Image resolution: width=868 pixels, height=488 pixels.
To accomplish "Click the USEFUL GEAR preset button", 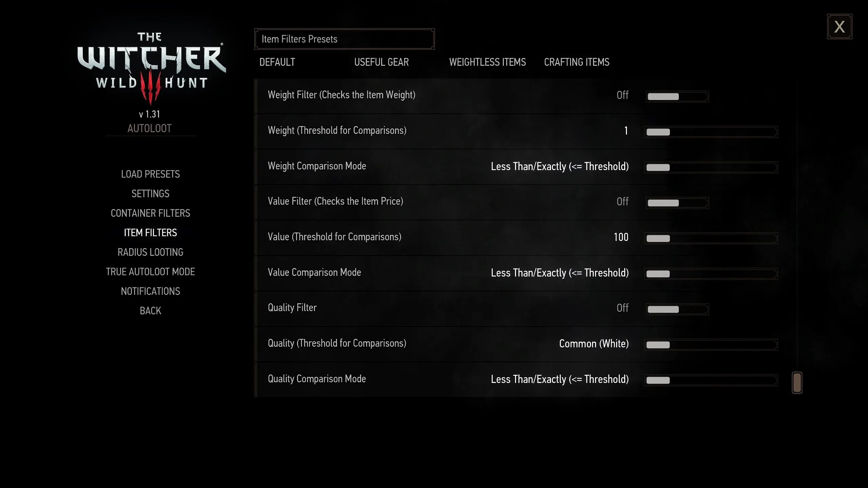I will (x=381, y=62).
